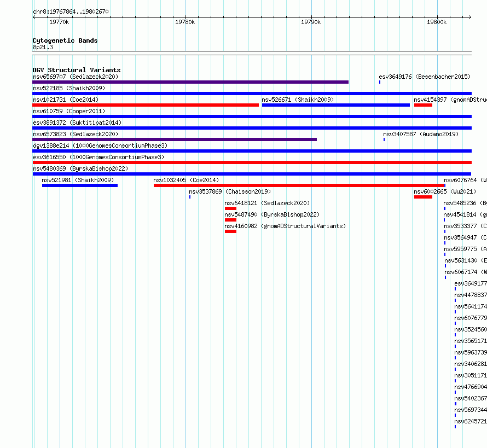Click dgv1388e214 (1000GenomesConsortiumPhase3) label
The width and height of the screenshot is (487, 448).
tap(100, 146)
